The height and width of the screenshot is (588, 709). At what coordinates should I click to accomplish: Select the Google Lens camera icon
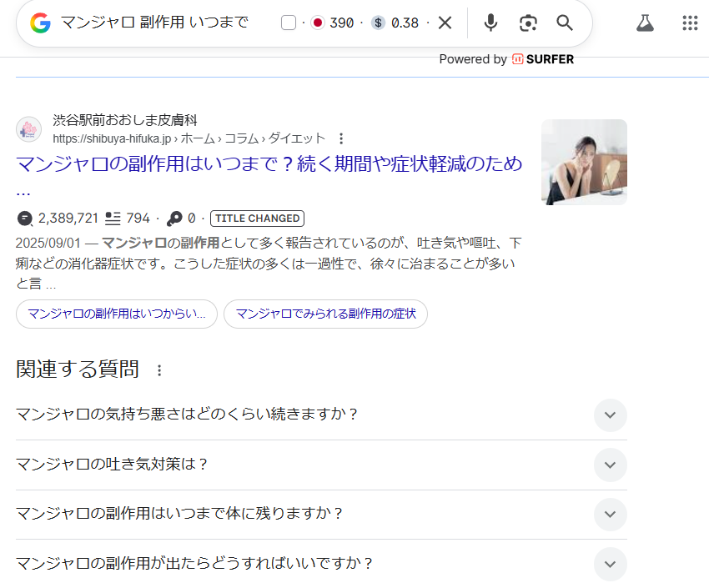[x=528, y=23]
